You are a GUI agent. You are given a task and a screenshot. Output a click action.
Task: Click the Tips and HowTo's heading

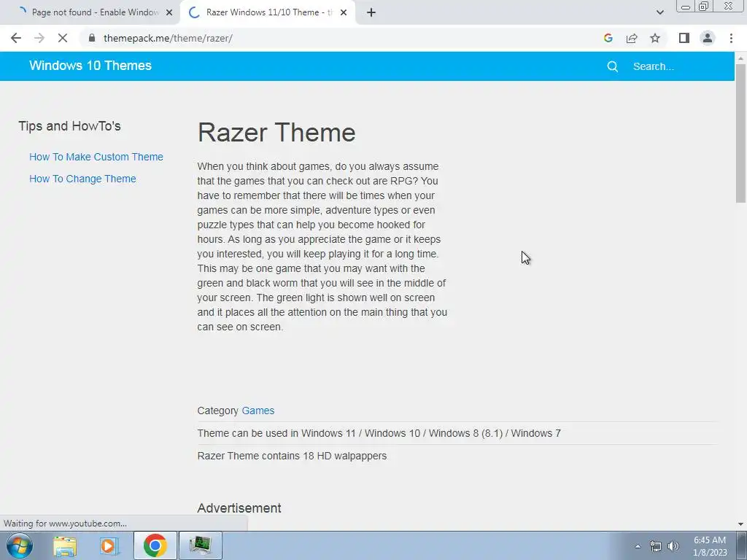pos(69,126)
